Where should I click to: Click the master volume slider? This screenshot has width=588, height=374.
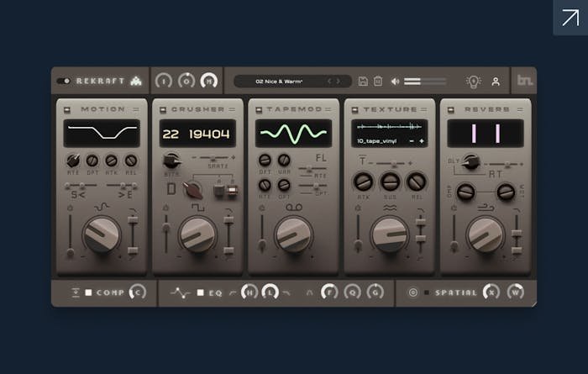(x=425, y=82)
